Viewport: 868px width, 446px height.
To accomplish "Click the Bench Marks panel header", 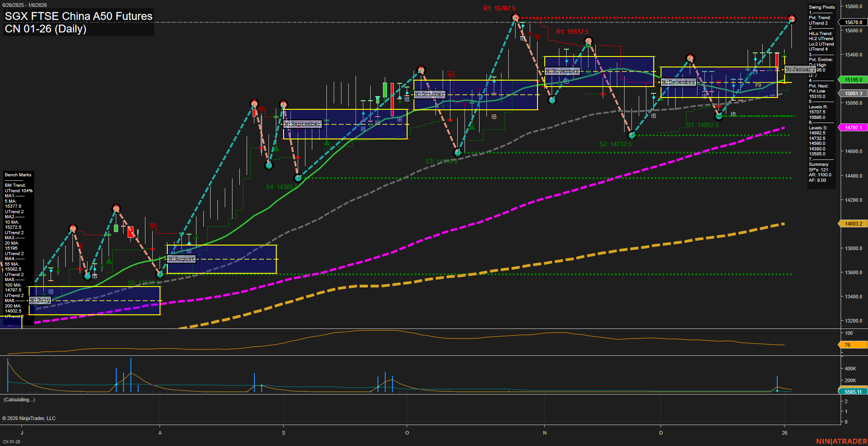I will click(18, 174).
